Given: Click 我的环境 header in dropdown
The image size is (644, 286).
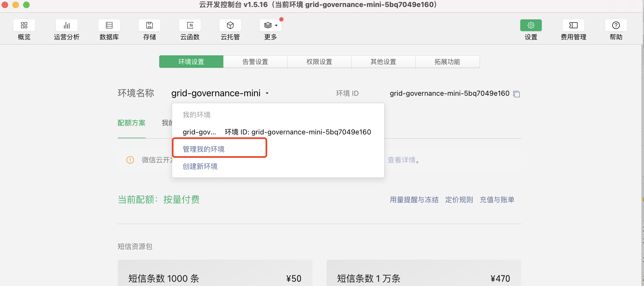Looking at the screenshot, I should (197, 115).
